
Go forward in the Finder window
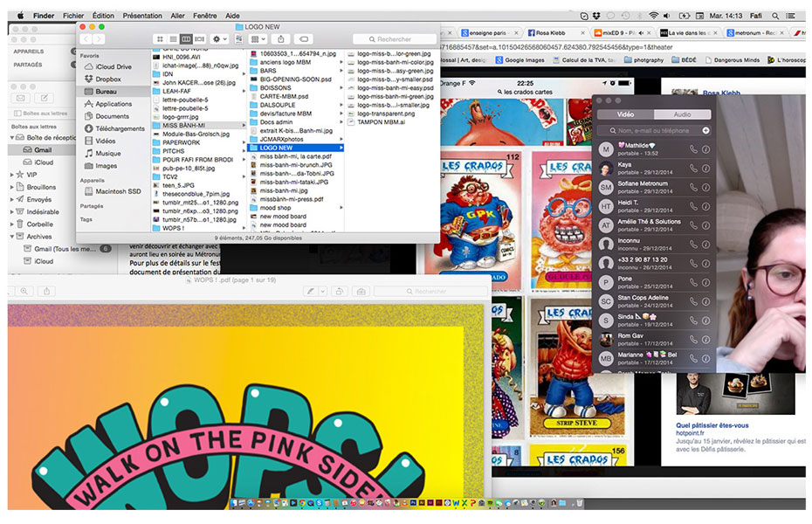click(x=98, y=38)
